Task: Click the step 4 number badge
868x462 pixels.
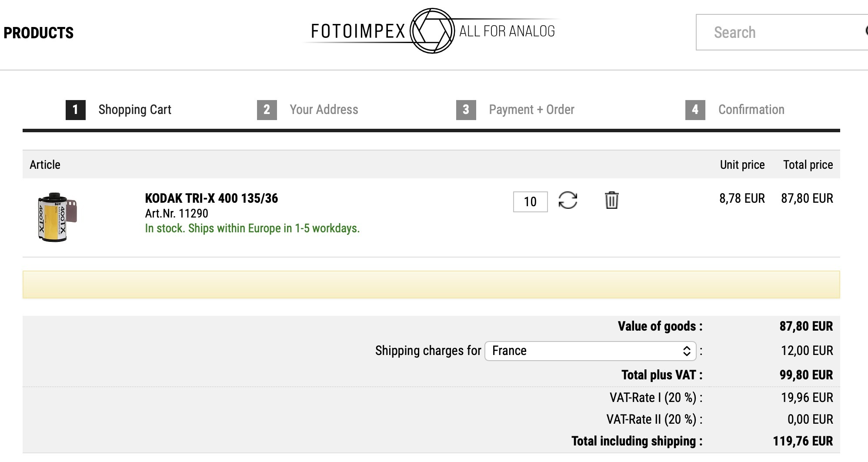Action: tap(695, 110)
